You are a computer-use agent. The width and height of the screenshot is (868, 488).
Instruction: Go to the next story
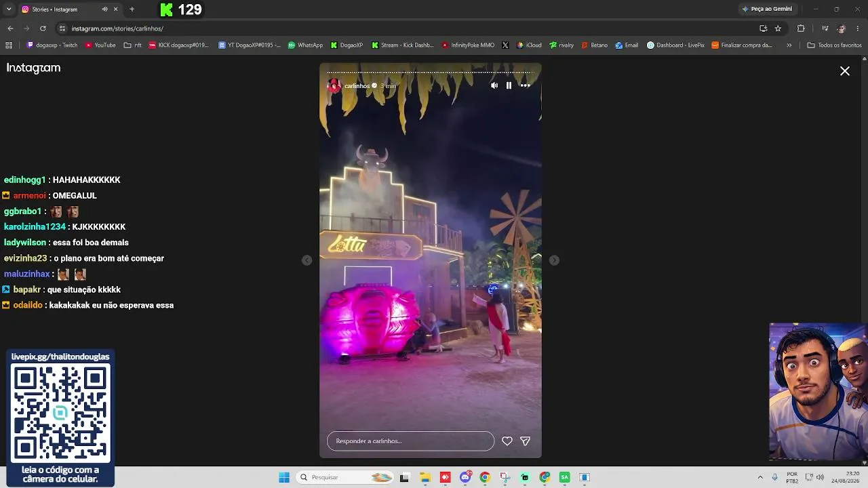[554, 260]
